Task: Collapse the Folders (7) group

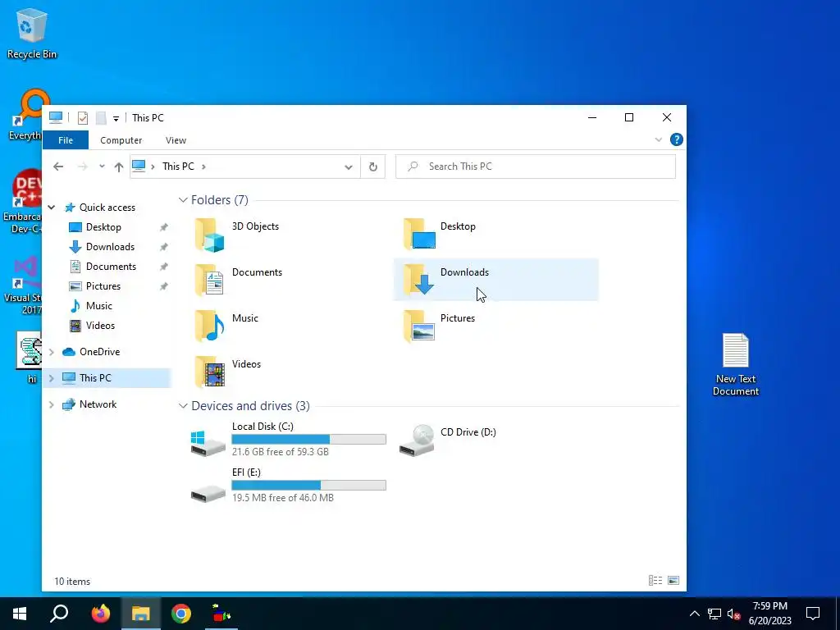Action: (183, 200)
